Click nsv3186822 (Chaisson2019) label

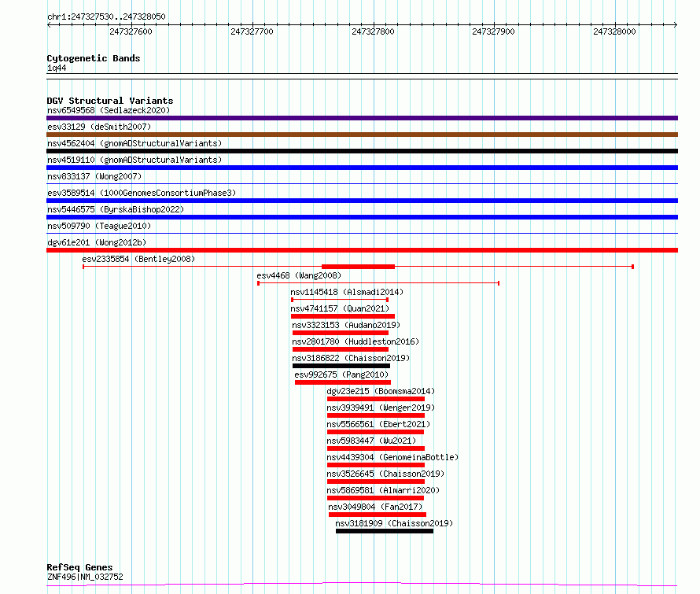[x=351, y=358]
